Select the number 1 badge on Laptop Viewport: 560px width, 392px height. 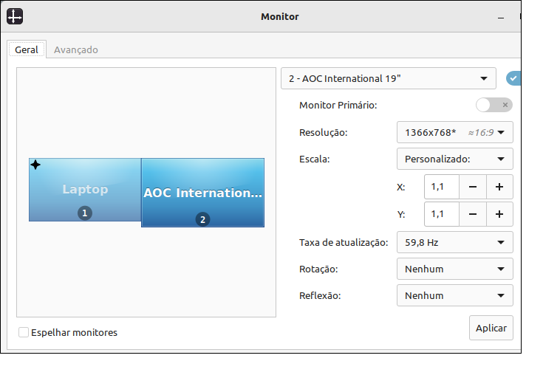[85, 213]
